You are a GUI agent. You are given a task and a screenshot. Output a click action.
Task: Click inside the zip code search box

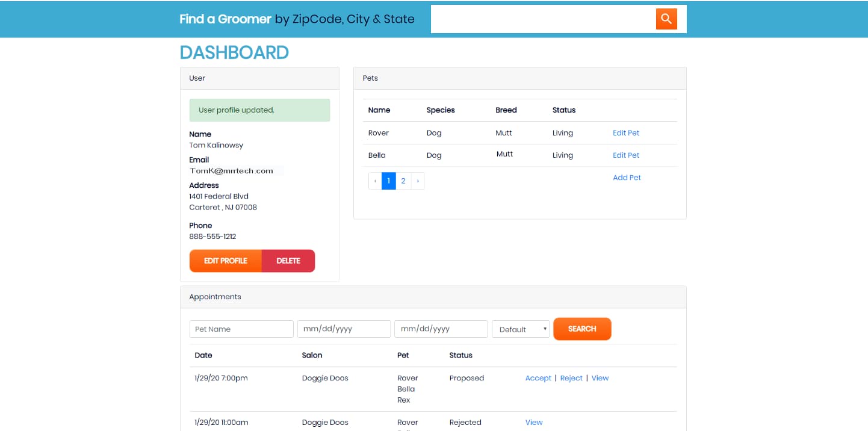click(x=542, y=19)
